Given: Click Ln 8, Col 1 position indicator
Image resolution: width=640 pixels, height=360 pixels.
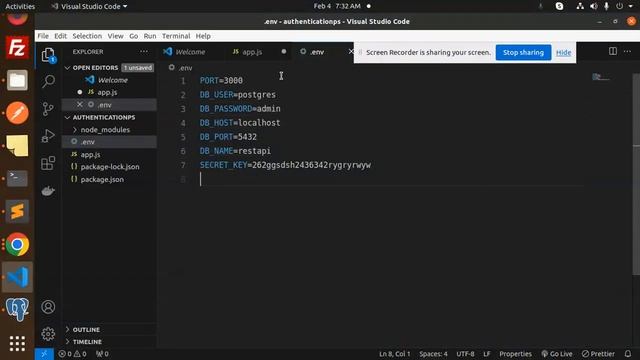Looking at the screenshot, I should coord(395,354).
